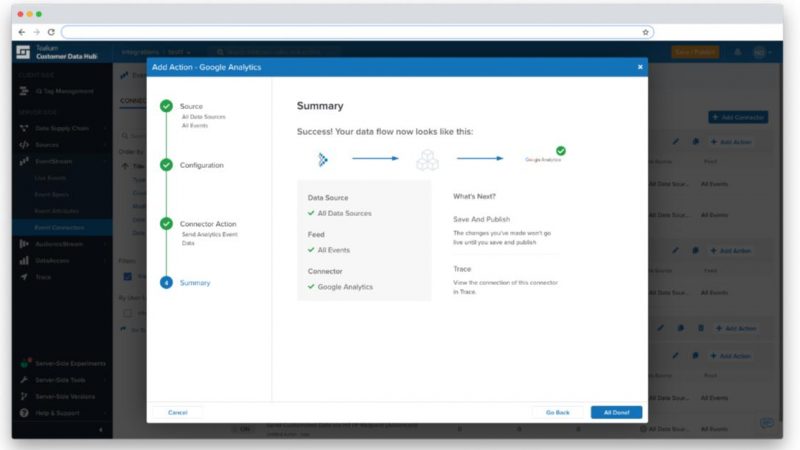
Task: Open the Trace link under What's Next
Action: tap(462, 269)
